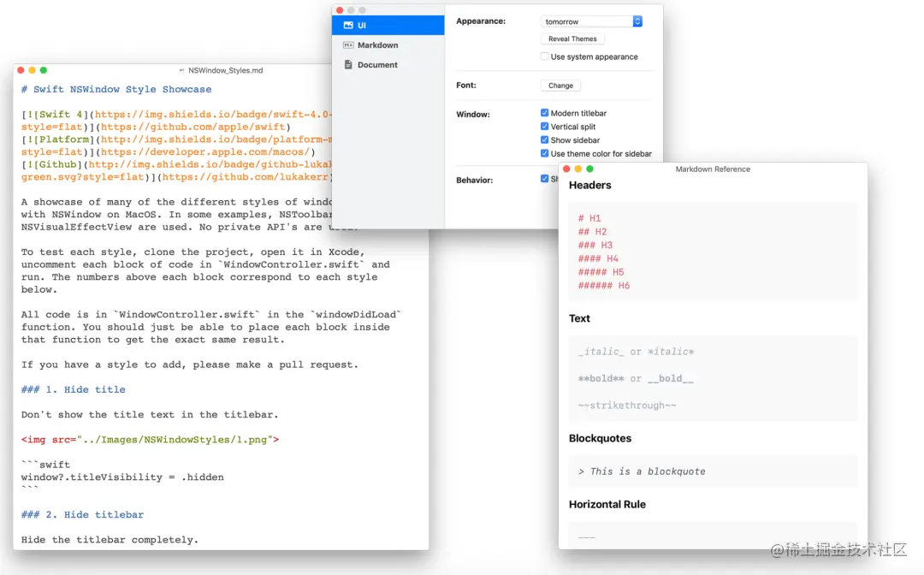Click the Markdown tab icon in sidebar
The height and width of the screenshot is (575, 924).
(348, 44)
